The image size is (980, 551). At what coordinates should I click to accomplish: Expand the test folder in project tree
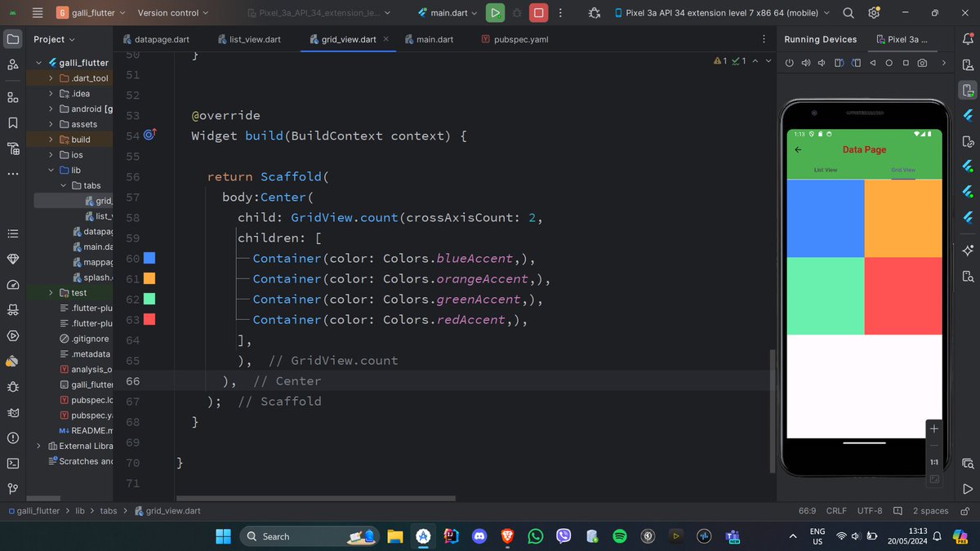pyautogui.click(x=51, y=292)
